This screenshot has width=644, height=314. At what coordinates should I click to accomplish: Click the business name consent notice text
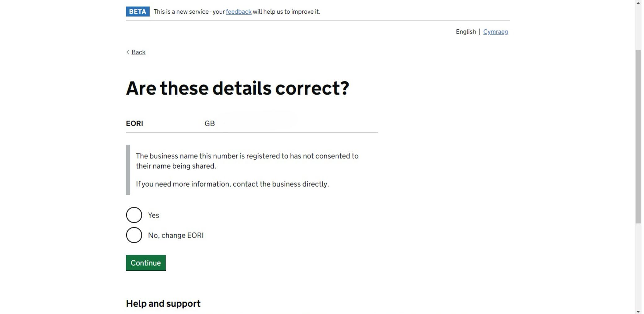(247, 161)
